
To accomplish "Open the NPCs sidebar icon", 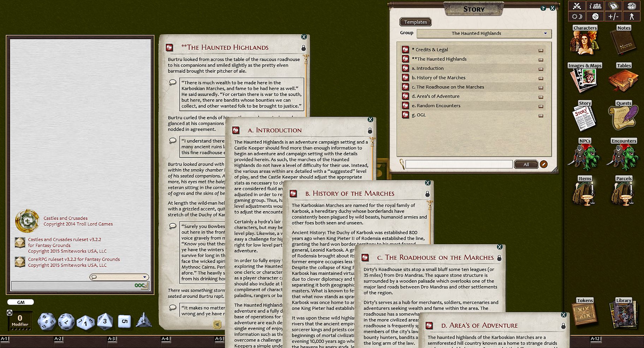I will click(x=585, y=154).
